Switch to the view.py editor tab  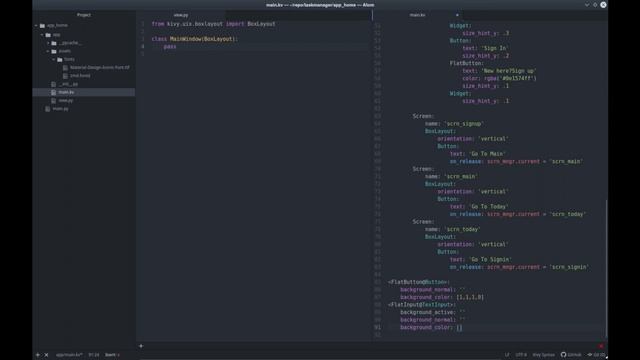pyautogui.click(x=181, y=15)
